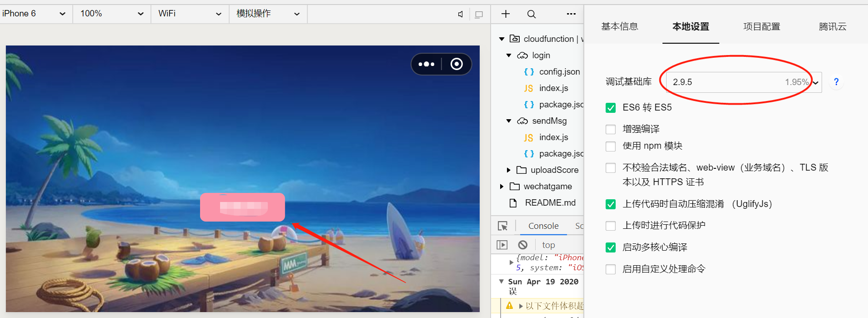The width and height of the screenshot is (868, 318).
Task: Open the WiFi network dropdown
Action: pos(190,14)
